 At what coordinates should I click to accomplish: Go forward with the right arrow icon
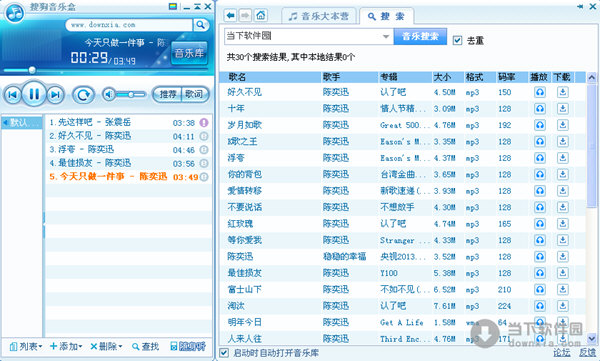click(x=245, y=15)
